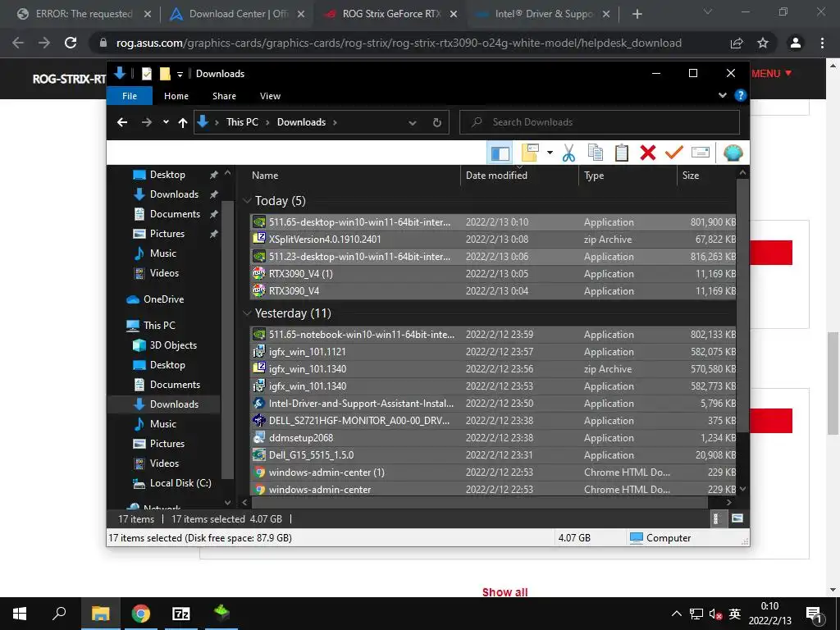The image size is (840, 630).
Task: Sort by Name column header
Action: point(265,176)
